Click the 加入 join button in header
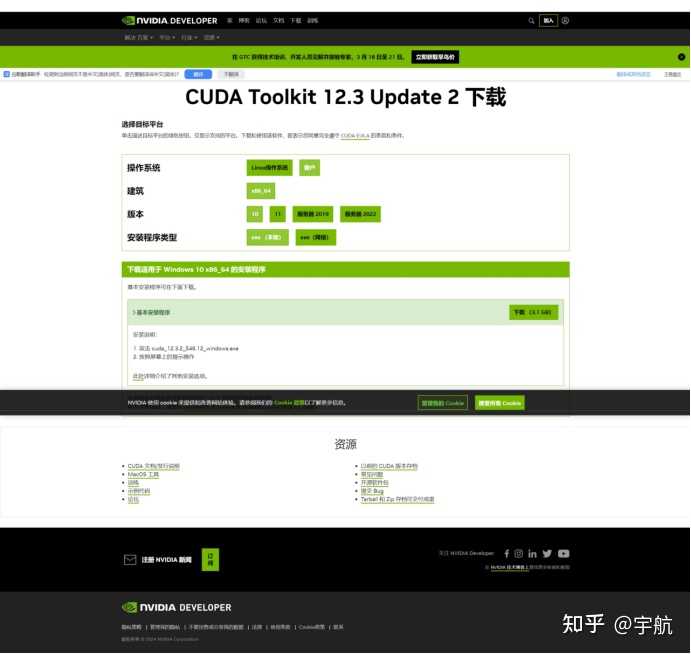691x654 pixels. pyautogui.click(x=549, y=21)
